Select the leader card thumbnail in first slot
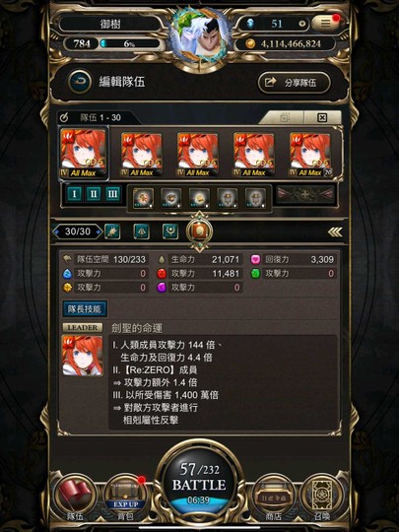The width and height of the screenshot is (399, 532). (x=84, y=153)
